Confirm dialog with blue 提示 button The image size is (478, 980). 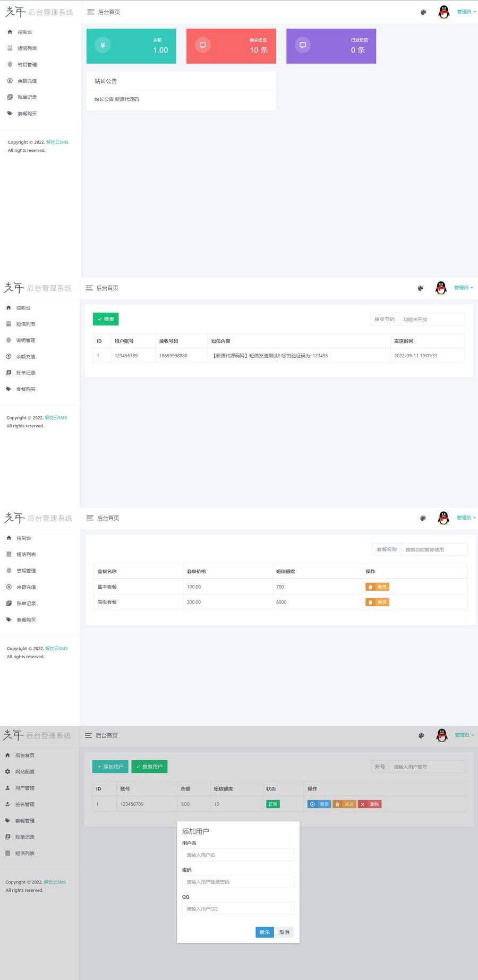coord(264,932)
